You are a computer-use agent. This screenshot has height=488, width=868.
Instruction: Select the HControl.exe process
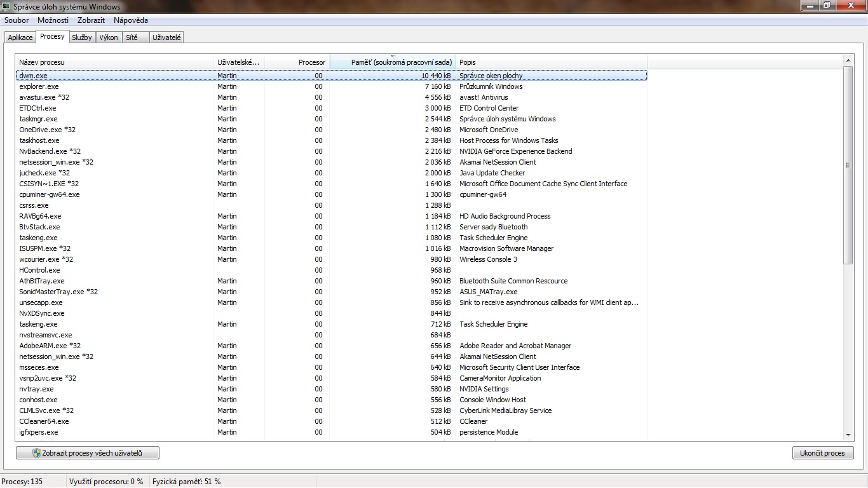331,270
